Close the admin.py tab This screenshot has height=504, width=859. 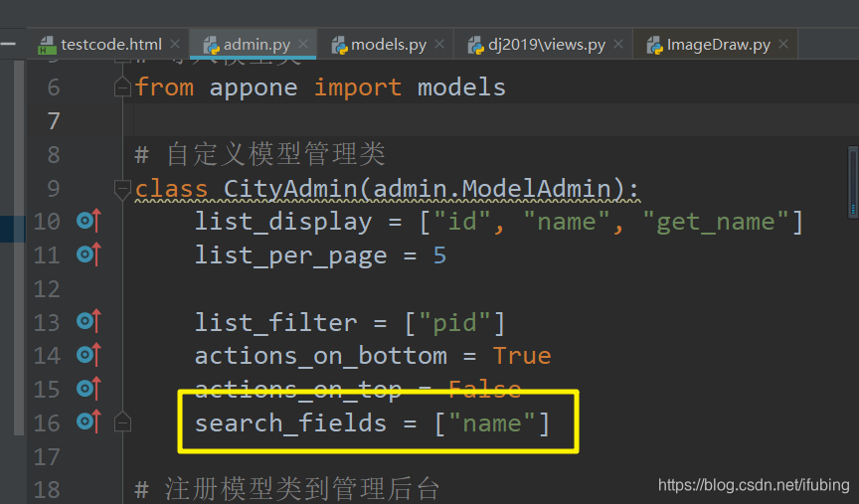coord(303,44)
